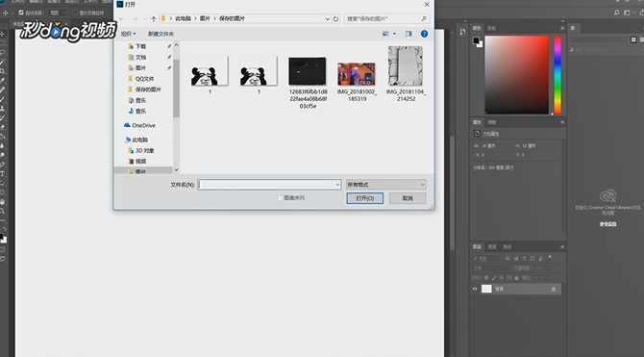Select the Crop tool in Photoshop toolbar
Viewport: 644px width, 357px height.
pyautogui.click(x=3, y=71)
